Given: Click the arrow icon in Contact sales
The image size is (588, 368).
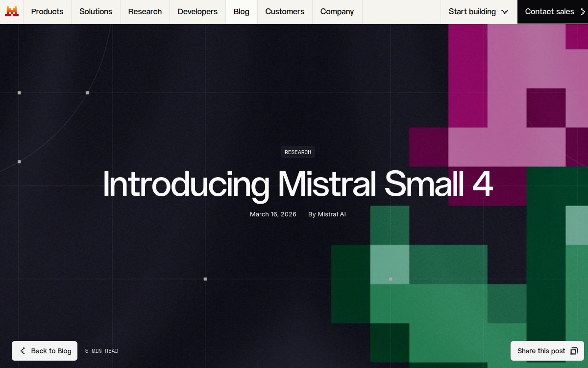Looking at the screenshot, I should 583,12.
